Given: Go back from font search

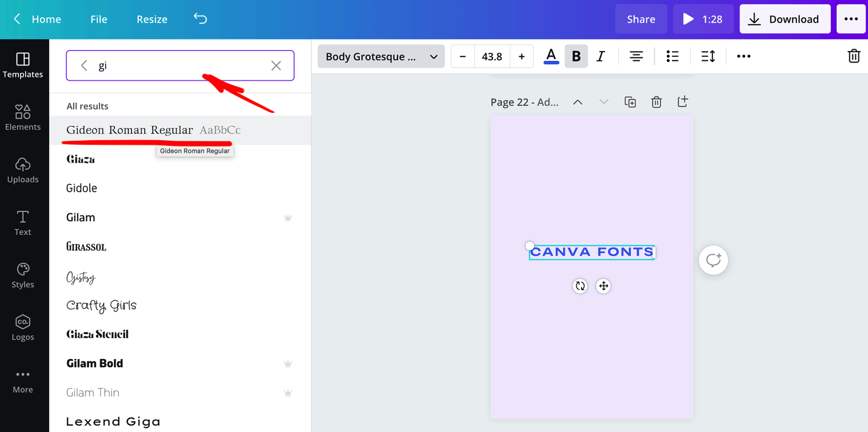Looking at the screenshot, I should click(x=84, y=65).
